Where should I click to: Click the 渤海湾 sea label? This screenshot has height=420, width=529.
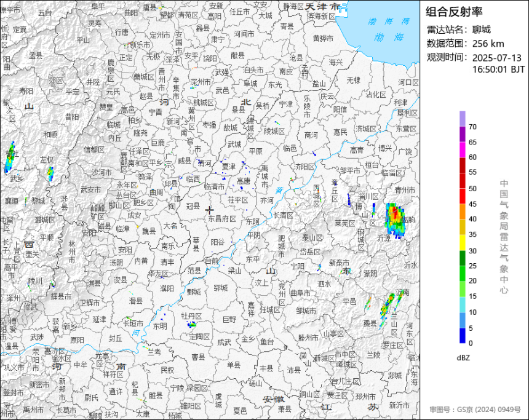tap(389, 21)
